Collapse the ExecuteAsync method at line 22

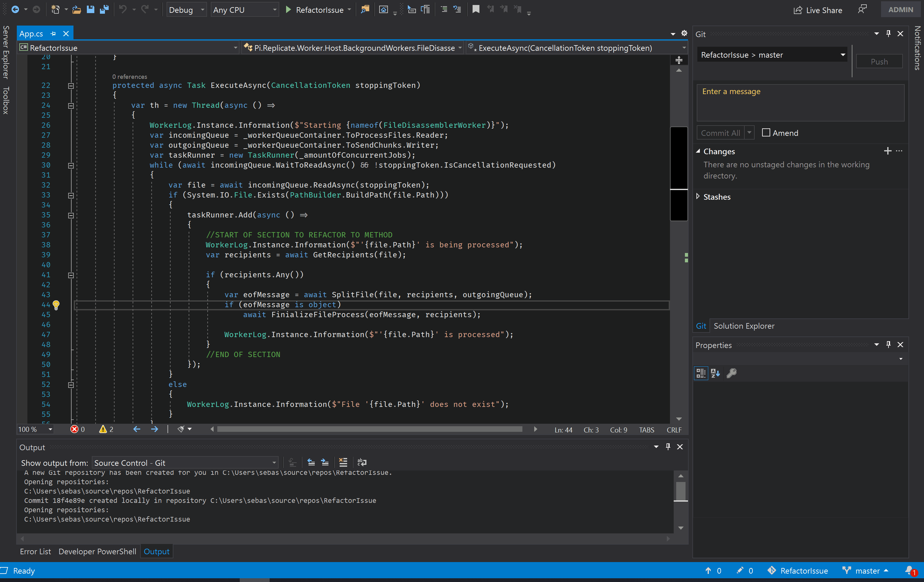[71, 86]
